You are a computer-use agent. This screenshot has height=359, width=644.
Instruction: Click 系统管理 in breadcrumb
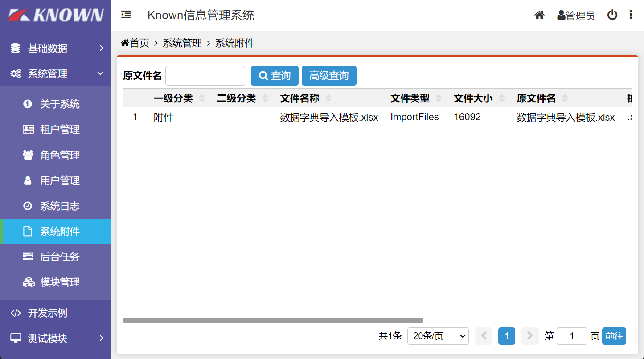[x=182, y=43]
